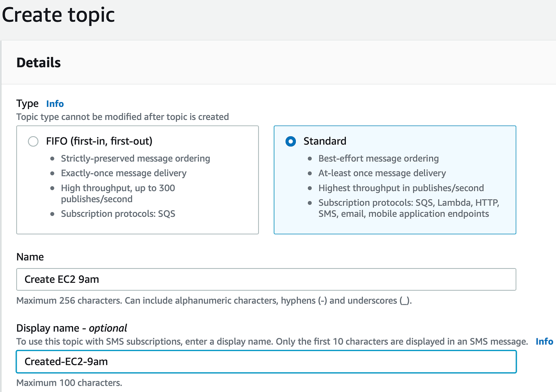Toggle the Standard option radio
The height and width of the screenshot is (392, 556).
[290, 141]
